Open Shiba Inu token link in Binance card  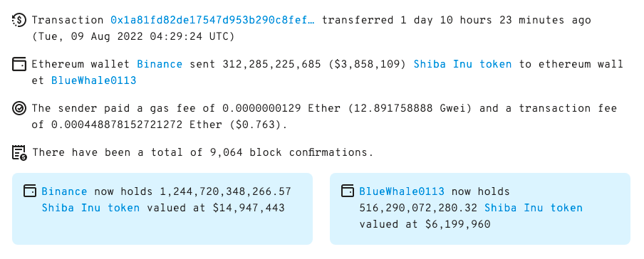tap(90, 208)
